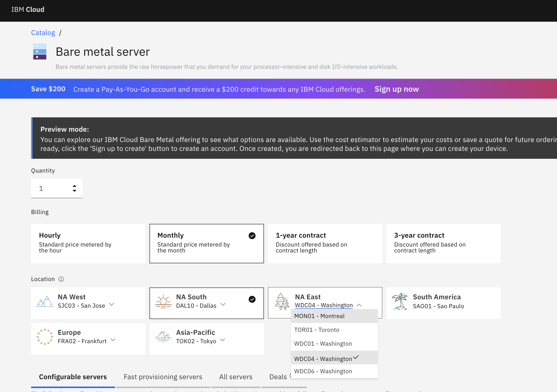Click the NA South sun icon

tap(163, 301)
